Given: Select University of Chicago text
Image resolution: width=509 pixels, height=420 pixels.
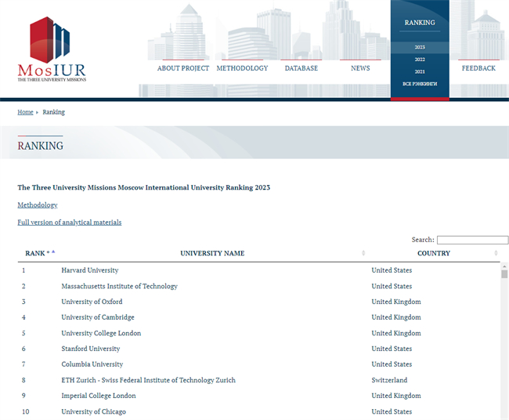Looking at the screenshot, I should click(93, 411).
